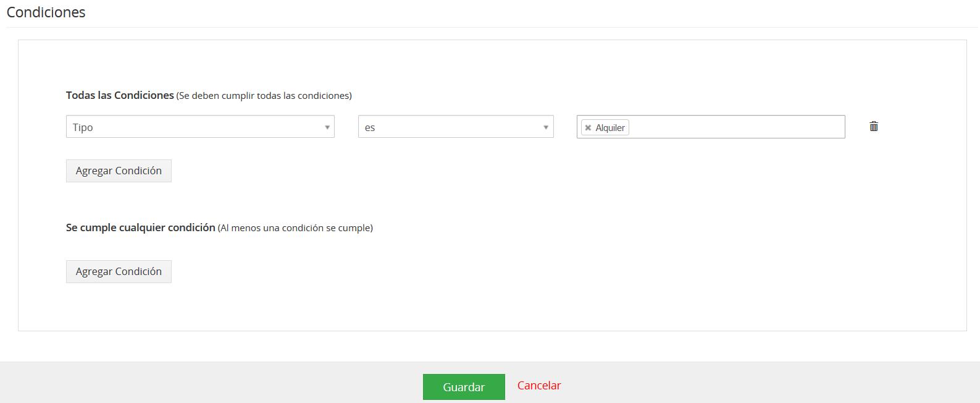Image resolution: width=980 pixels, height=403 pixels.
Task: Click the red Cancelar link
Action: point(538,386)
